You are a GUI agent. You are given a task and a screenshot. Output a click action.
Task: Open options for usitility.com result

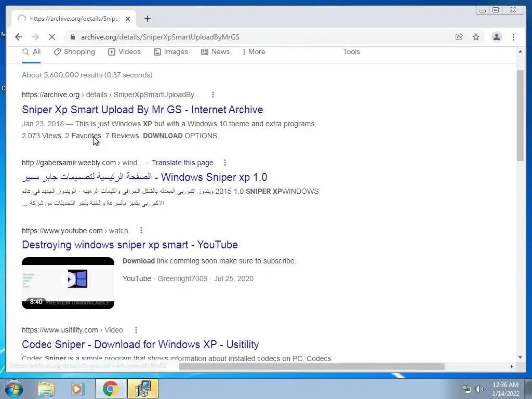point(136,330)
